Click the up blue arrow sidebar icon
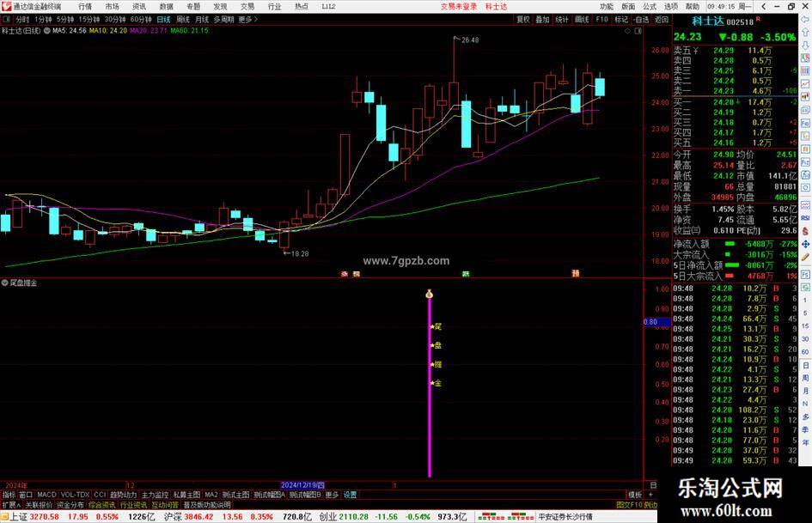 [805, 32]
